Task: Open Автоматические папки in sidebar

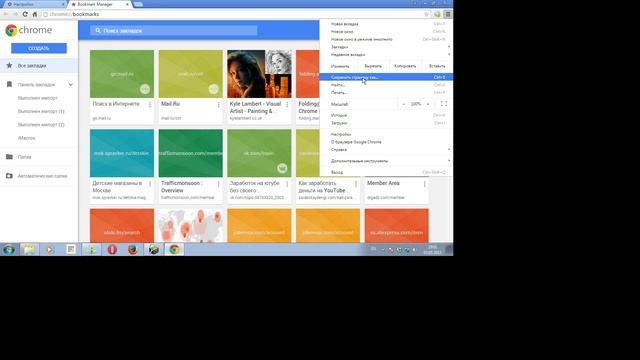Action: tap(39, 176)
